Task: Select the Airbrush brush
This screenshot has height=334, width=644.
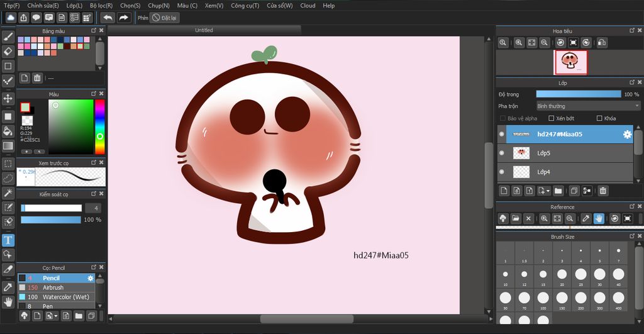Action: click(56, 287)
